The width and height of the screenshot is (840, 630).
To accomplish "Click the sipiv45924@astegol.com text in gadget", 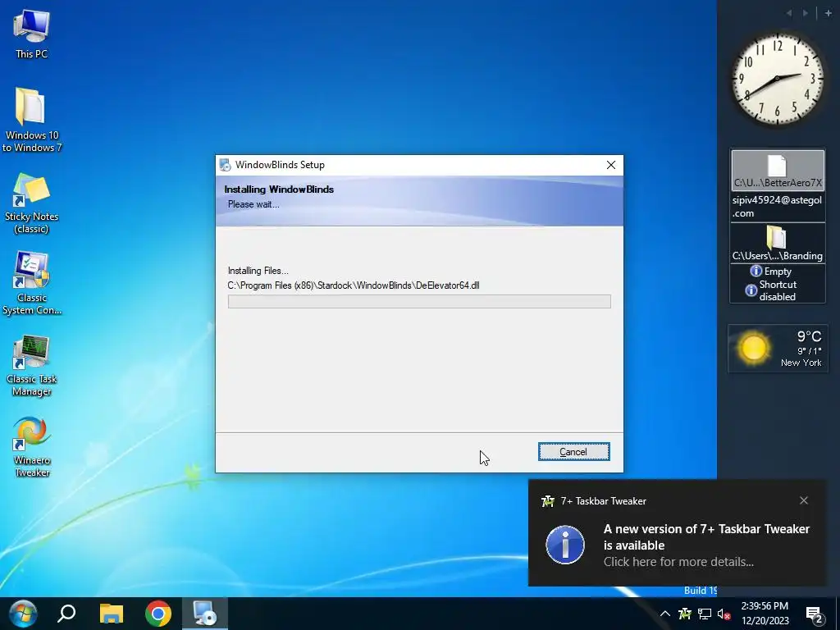I will [777, 206].
